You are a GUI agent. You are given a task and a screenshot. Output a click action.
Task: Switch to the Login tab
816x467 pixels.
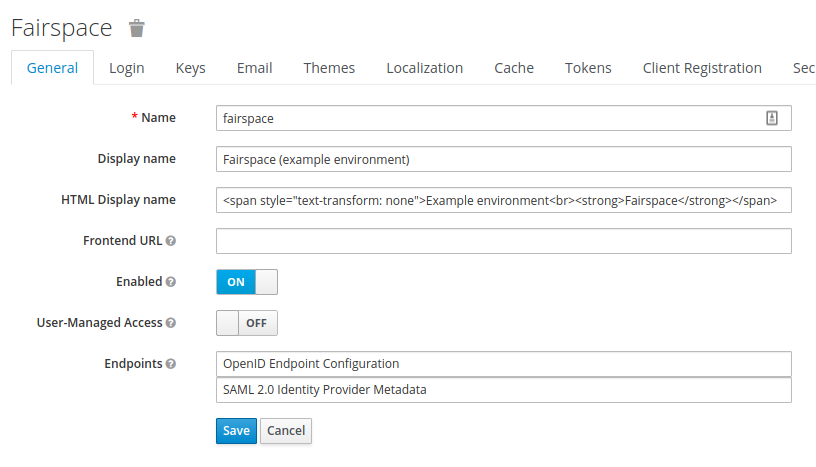126,68
